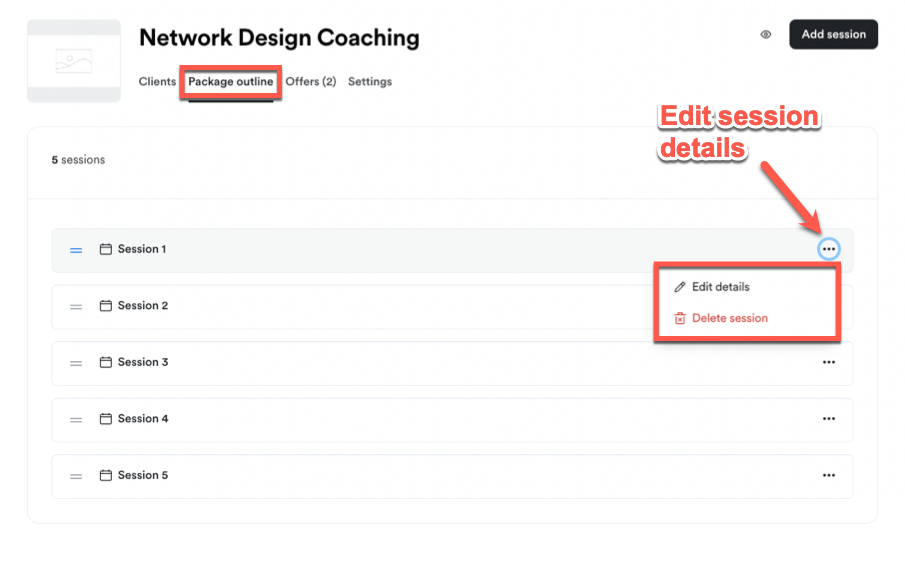Open the Clients tab
Image resolution: width=905 pixels, height=572 pixels.
157,82
